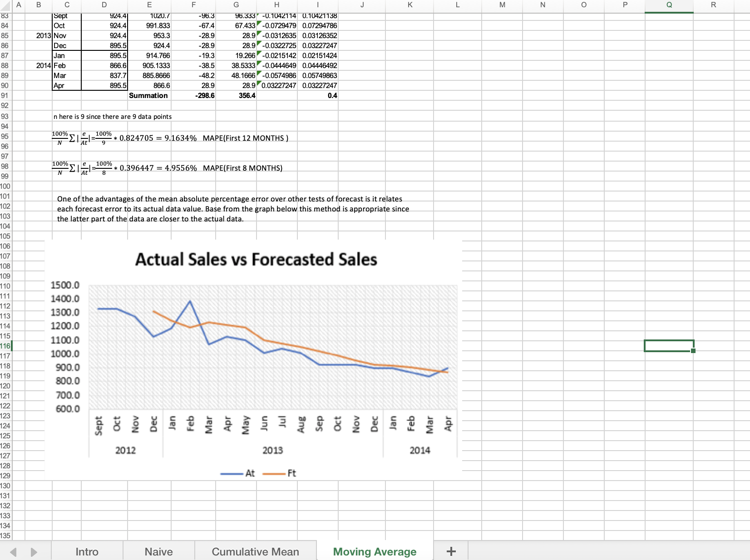Click the 1000.0 y-axis label on chart
The width and height of the screenshot is (750, 560).
[x=65, y=354]
